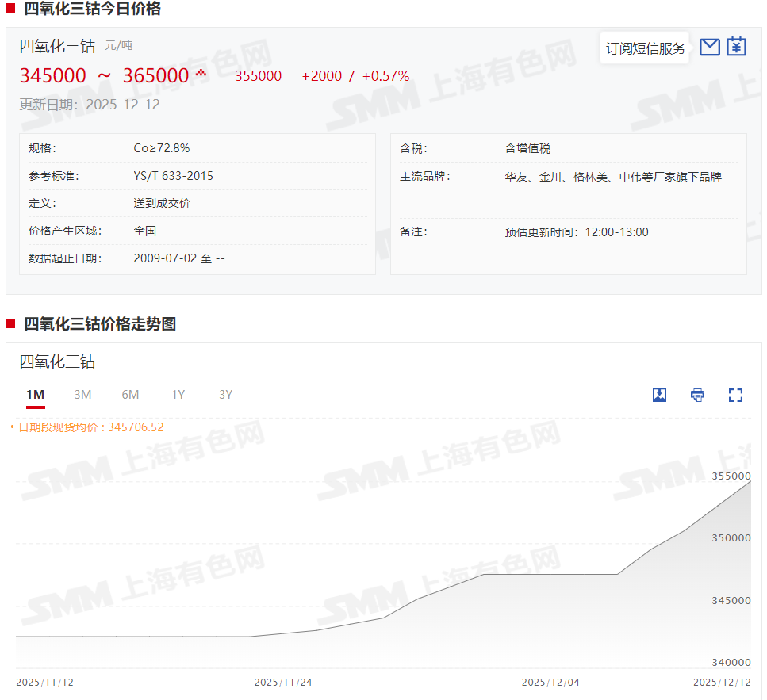Expand chart to fullscreen view
Screen dimensions: 767x700
tap(735, 395)
